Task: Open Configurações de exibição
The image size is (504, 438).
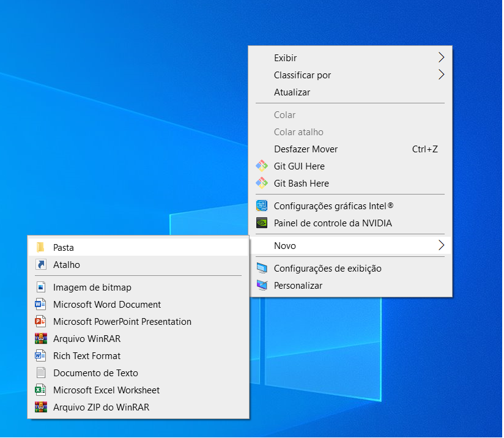Action: pyautogui.click(x=350, y=268)
